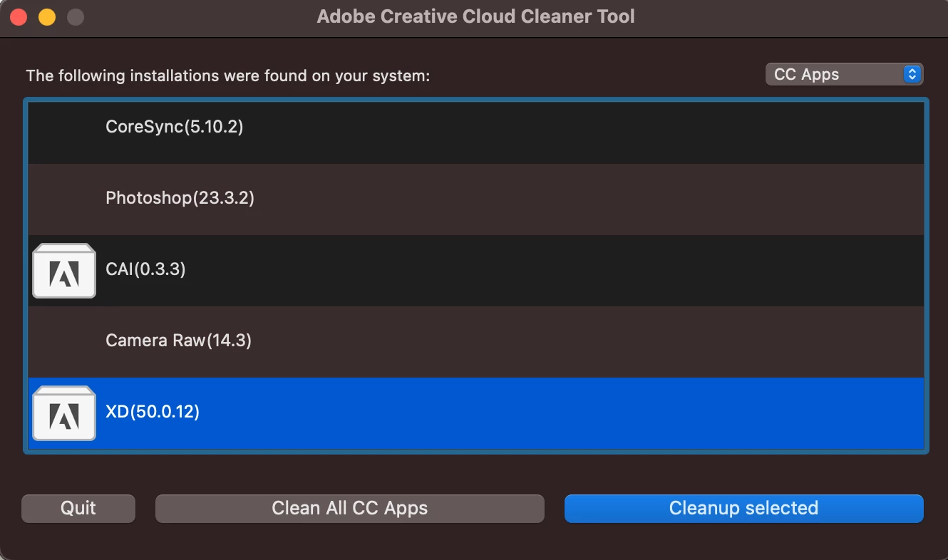Viewport: 948px width, 560px height.
Task: Click the XD(50.0.12) highlighted row
Action: click(x=476, y=413)
